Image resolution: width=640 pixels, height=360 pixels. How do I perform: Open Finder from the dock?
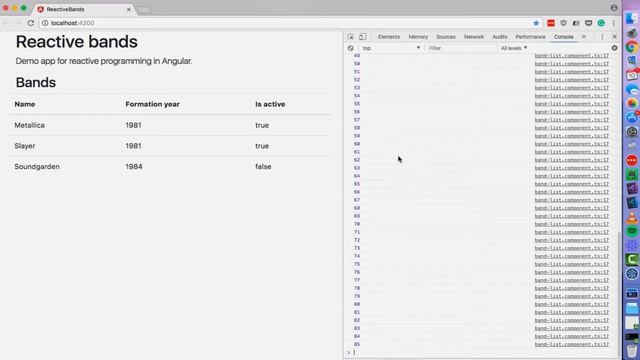click(632, 18)
